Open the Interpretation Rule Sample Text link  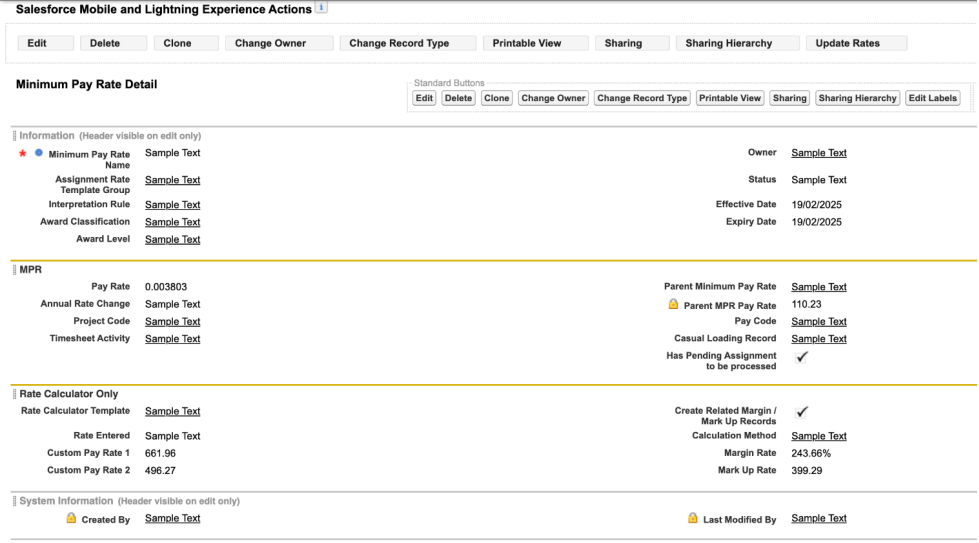pyautogui.click(x=172, y=205)
